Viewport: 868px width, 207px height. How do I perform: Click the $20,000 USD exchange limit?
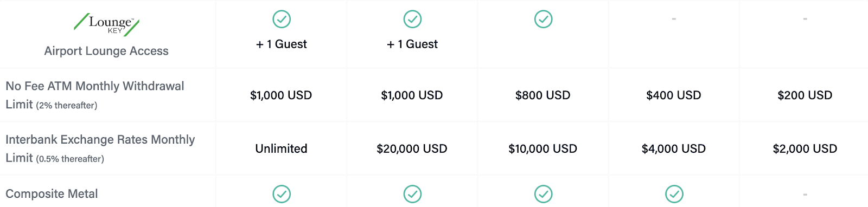coord(412,149)
